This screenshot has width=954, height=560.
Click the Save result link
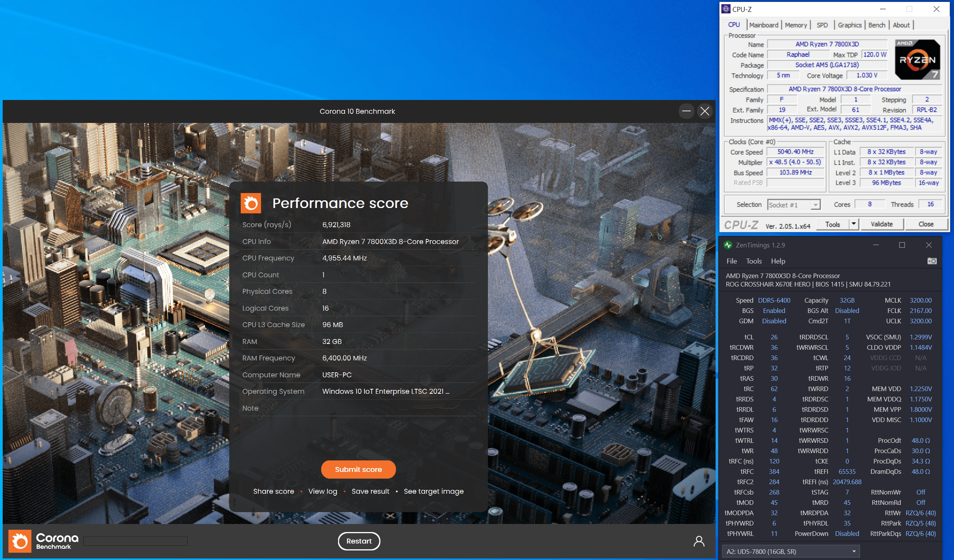pos(370,491)
